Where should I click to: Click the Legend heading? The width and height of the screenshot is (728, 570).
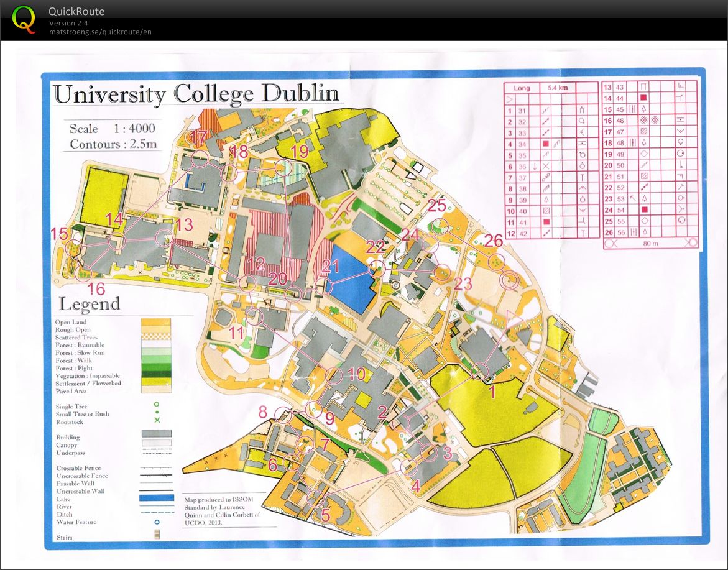coord(90,304)
